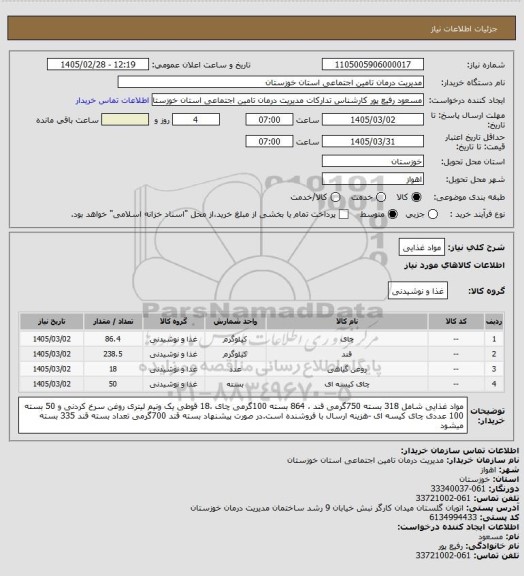Click the تاریخ نیاز column header
Image resolution: width=524 pixels, height=576 pixels.
point(51,321)
